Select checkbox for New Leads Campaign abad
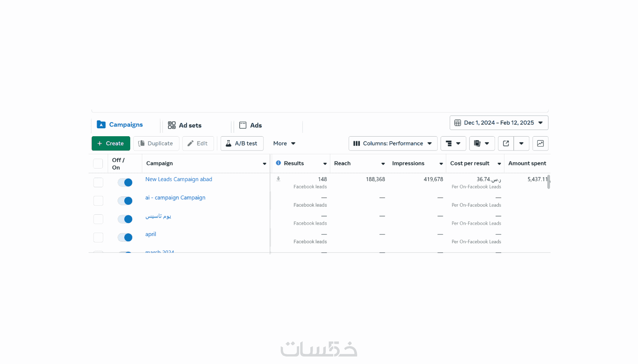This screenshot has height=364, width=638. [98, 182]
